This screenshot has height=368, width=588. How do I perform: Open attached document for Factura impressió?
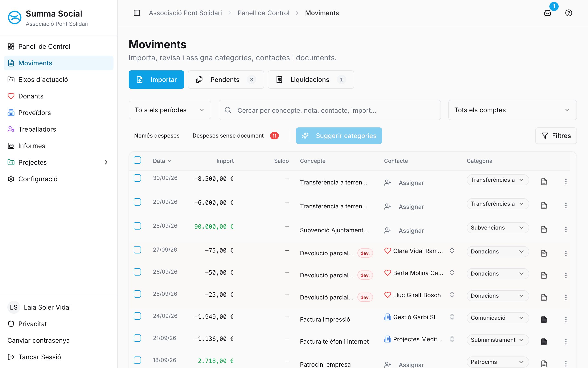coord(544,319)
